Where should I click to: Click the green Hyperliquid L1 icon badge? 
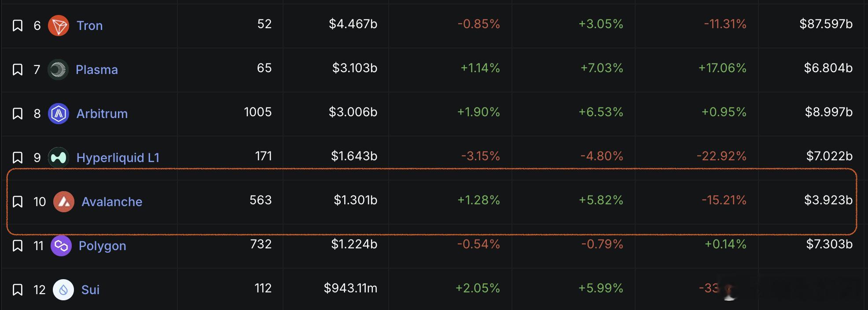59,157
